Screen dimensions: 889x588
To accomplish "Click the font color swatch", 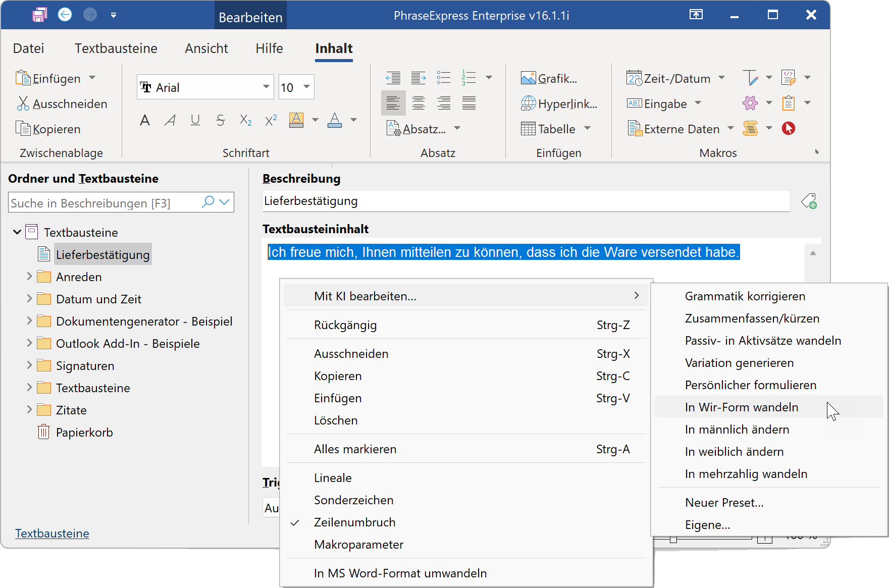I will point(335,120).
